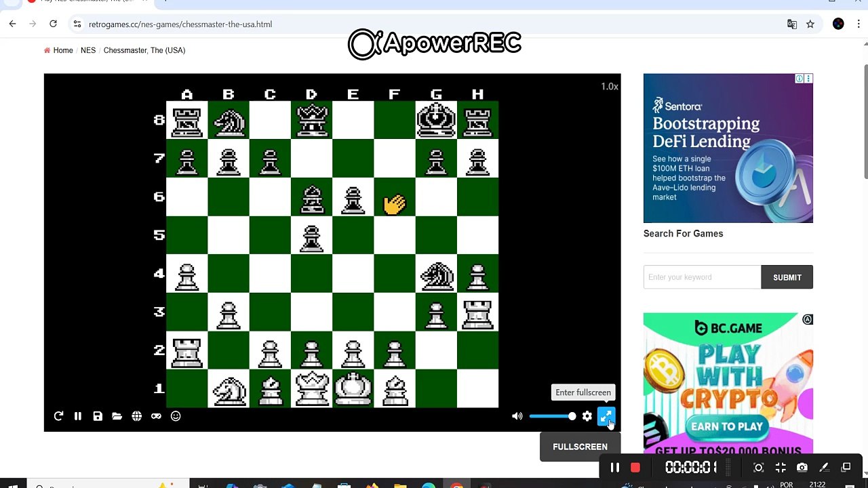This screenshot has width=868, height=488.
Task: Click the 1.0x emulator speed indicator
Action: pyautogui.click(x=609, y=87)
